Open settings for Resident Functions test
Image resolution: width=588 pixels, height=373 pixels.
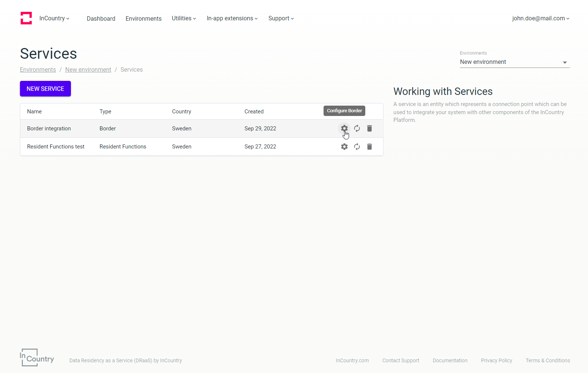click(x=344, y=147)
